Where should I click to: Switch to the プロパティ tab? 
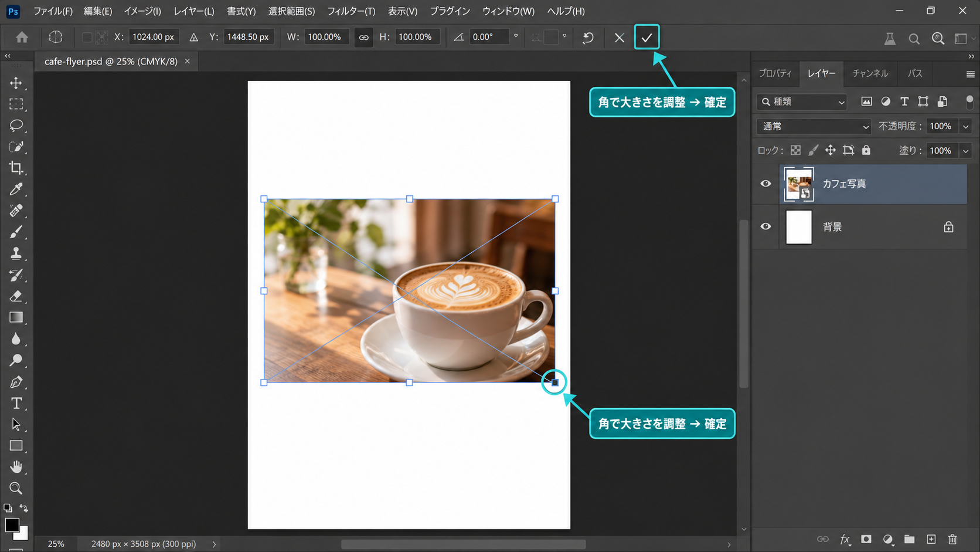pyautogui.click(x=775, y=73)
